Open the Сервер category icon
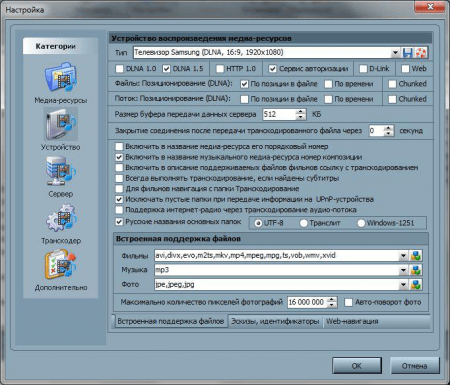The image size is (450, 385). [x=61, y=171]
